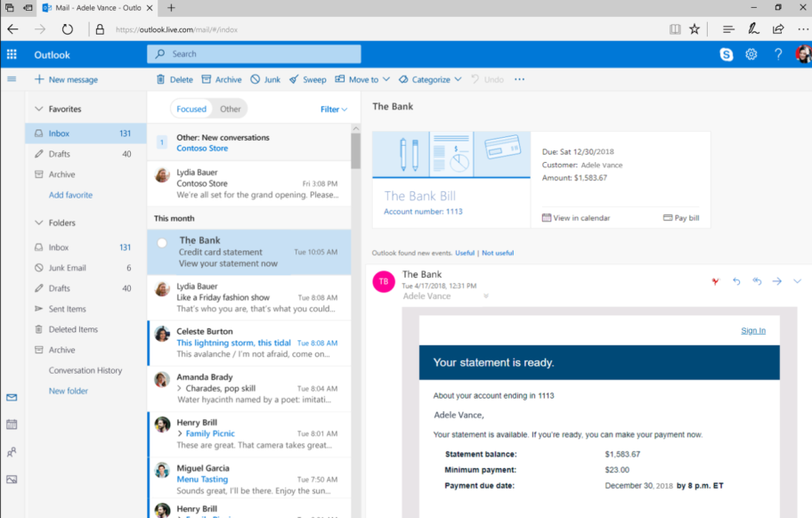Viewport: 812px width, 518px height.
Task: Open Celeste Burton lightning storm email
Action: point(249,343)
